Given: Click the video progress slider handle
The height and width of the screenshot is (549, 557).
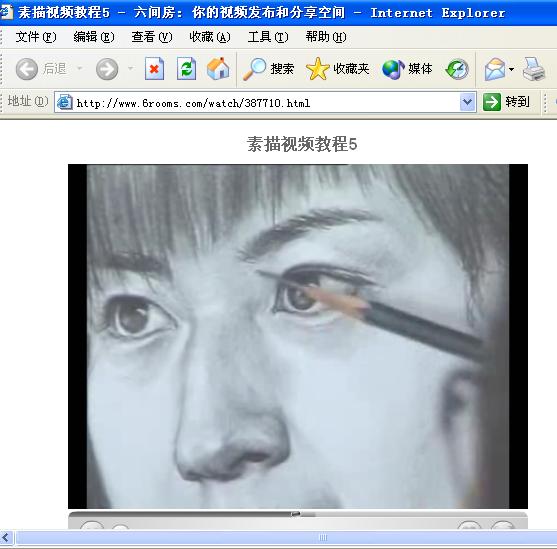Looking at the screenshot, I should (x=296, y=514).
